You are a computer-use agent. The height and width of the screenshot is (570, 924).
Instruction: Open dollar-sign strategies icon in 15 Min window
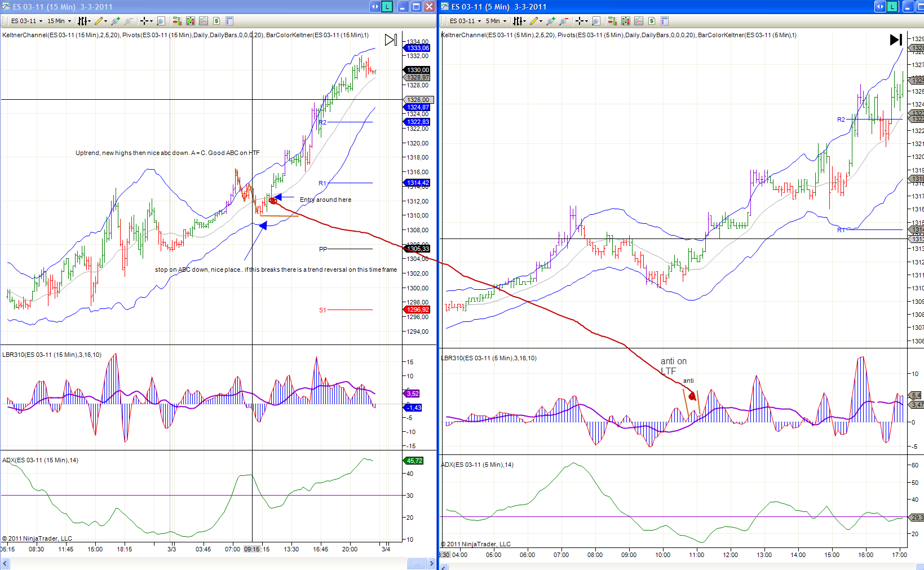click(216, 21)
